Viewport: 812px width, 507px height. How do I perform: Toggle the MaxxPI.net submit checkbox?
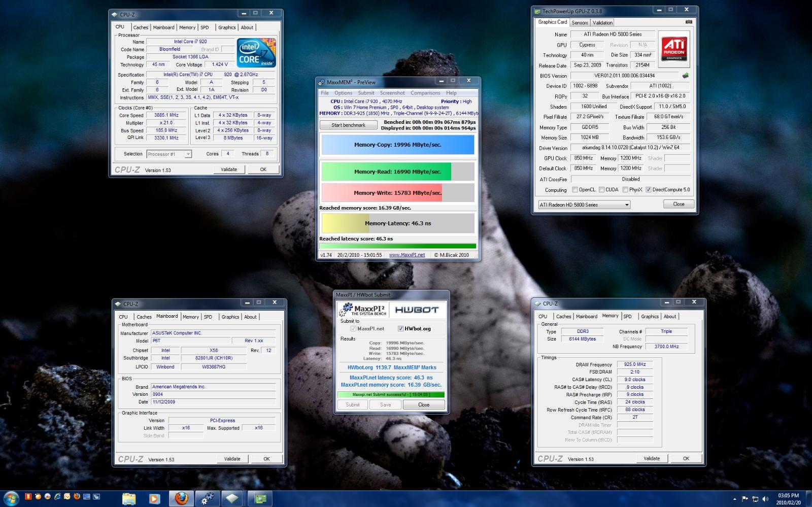[x=353, y=328]
